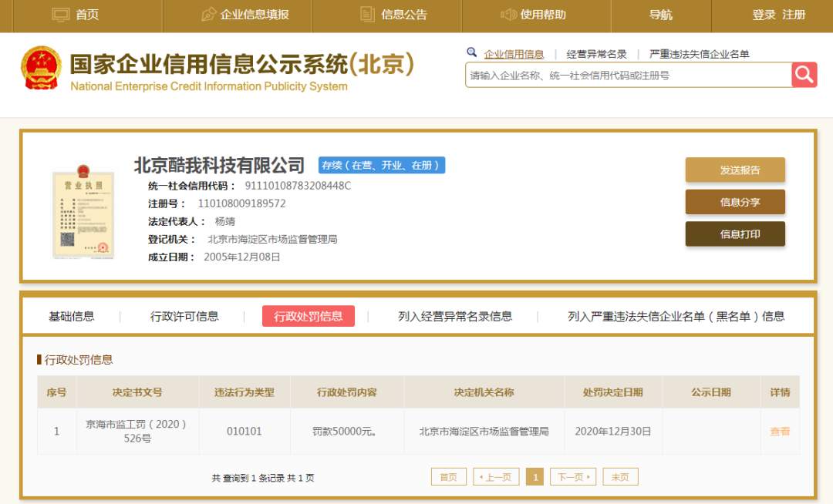
Task: Click the document icon beside 信息公告
Action: coord(367,15)
